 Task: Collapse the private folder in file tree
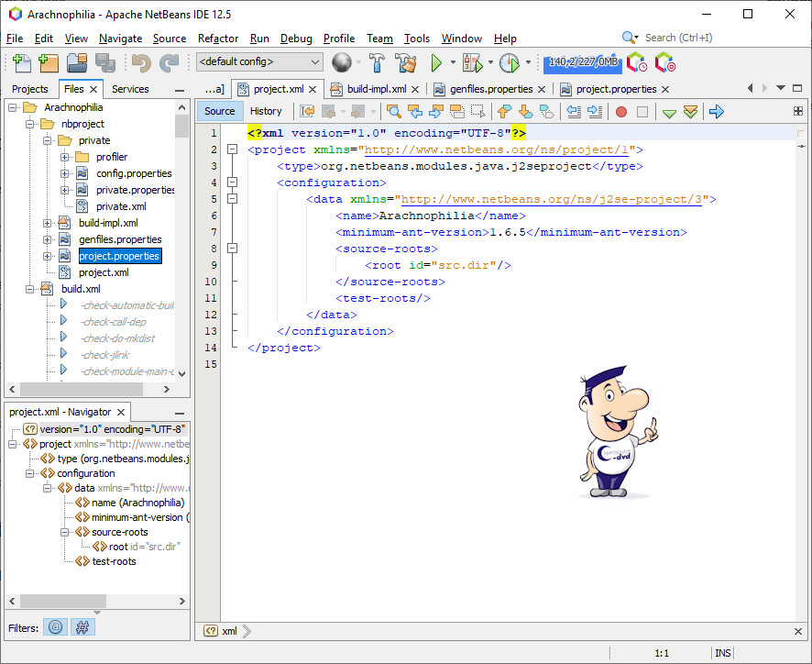click(x=48, y=140)
